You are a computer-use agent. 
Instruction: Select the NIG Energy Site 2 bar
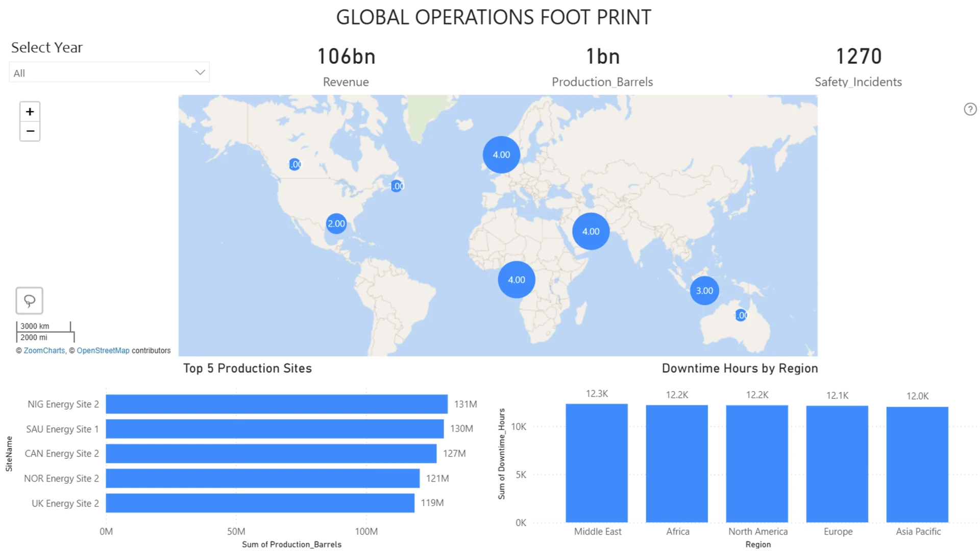277,404
